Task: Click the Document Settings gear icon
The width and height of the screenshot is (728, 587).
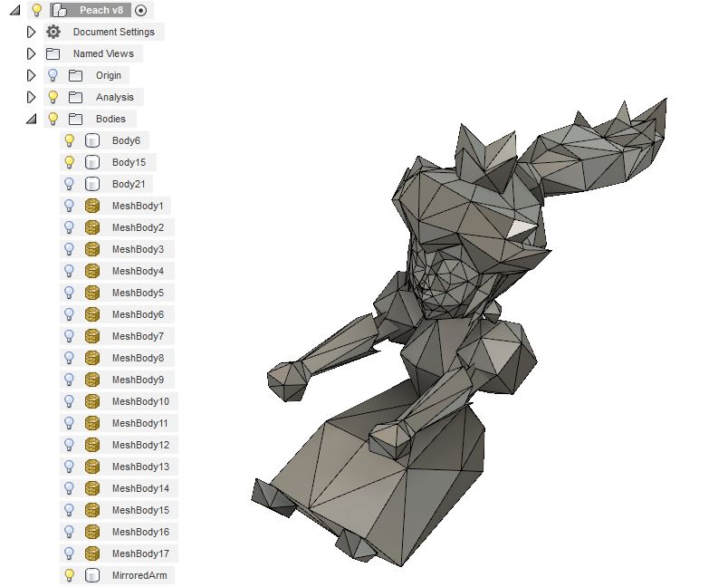Action: tap(53, 32)
